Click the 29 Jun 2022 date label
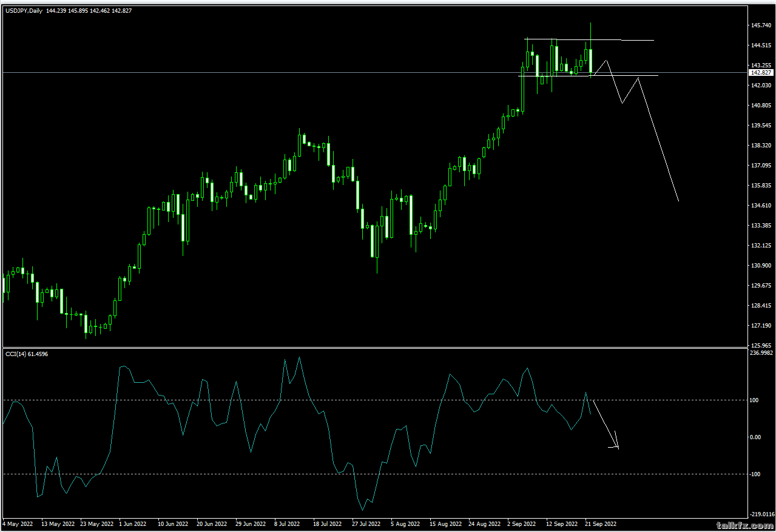The height and width of the screenshot is (532, 776). 252,524
